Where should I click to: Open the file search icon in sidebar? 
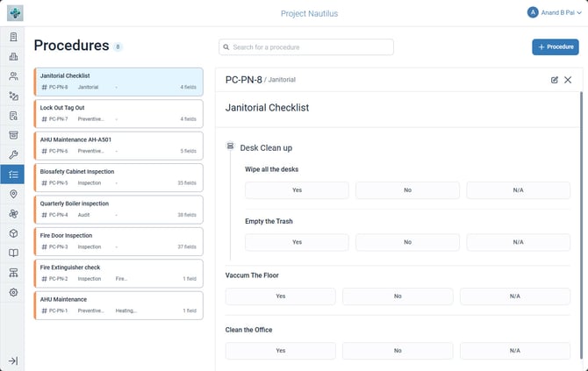tap(13, 116)
